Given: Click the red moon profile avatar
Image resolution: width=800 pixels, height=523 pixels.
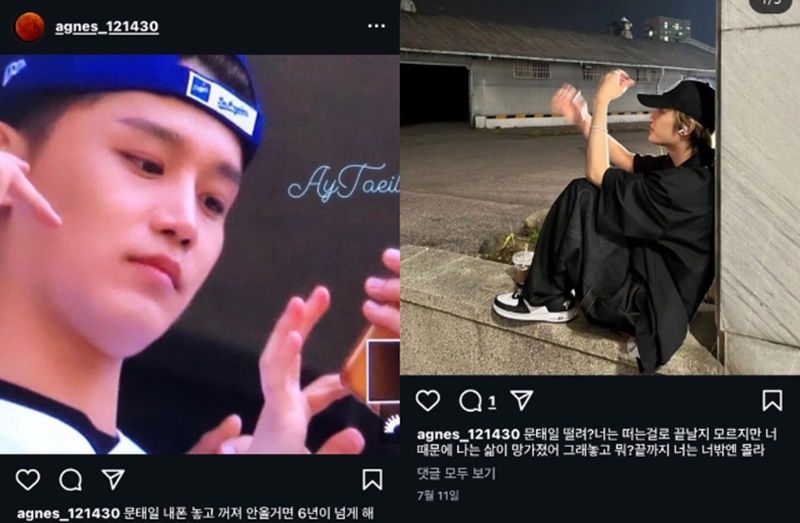Looking at the screenshot, I should point(30,26).
